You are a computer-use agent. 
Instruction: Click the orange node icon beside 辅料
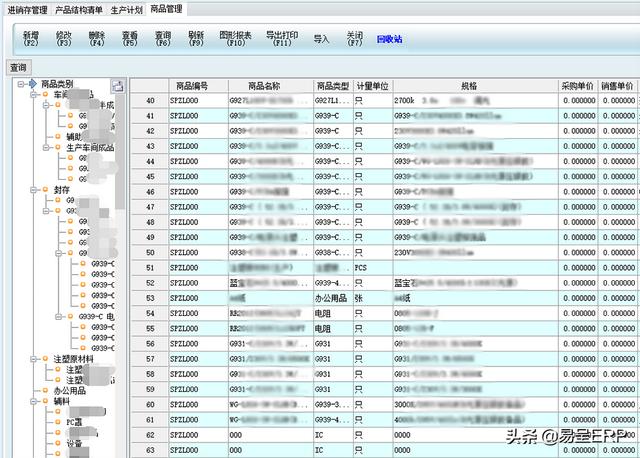pos(44,401)
